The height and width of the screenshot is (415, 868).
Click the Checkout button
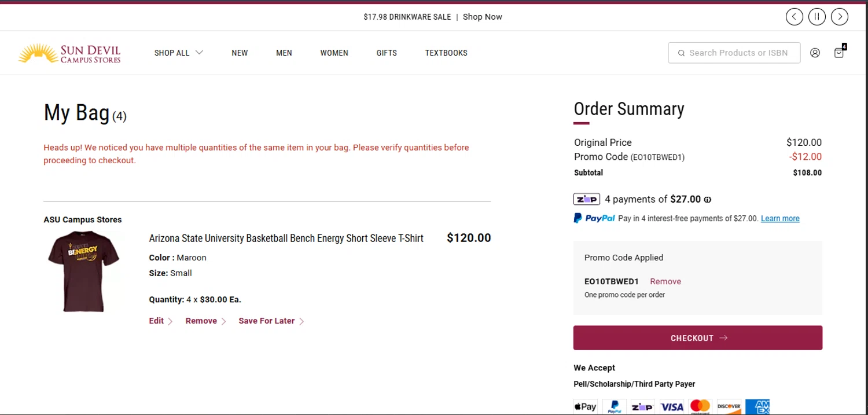pyautogui.click(x=697, y=338)
